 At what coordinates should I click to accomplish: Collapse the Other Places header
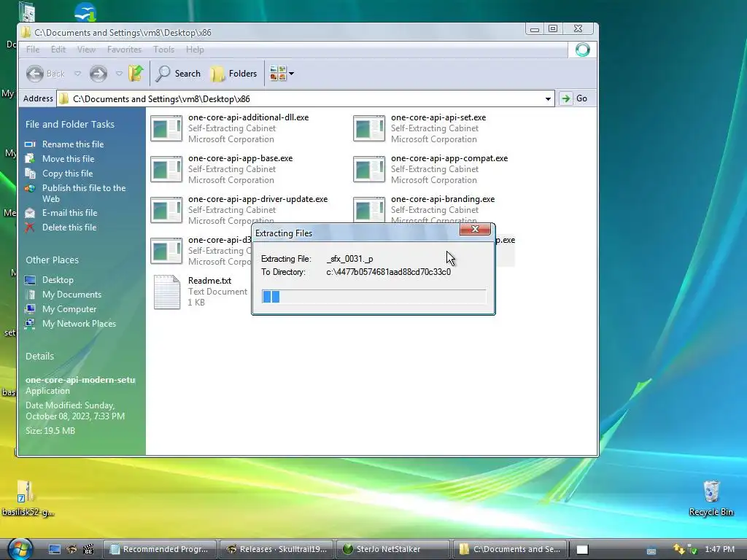click(53, 260)
